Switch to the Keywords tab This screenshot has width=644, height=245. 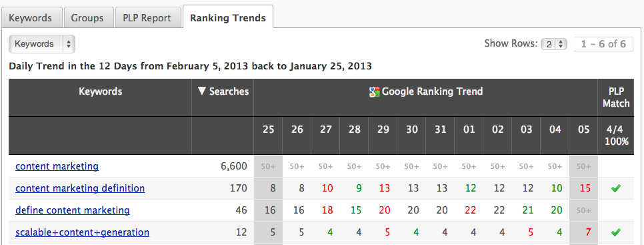(31, 18)
